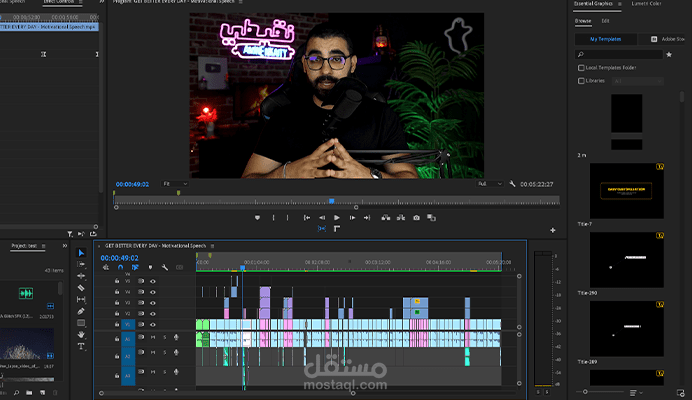Viewport: 692px width, 400px height.
Task: Toggle V5 track visibility eye
Action: [x=153, y=281]
